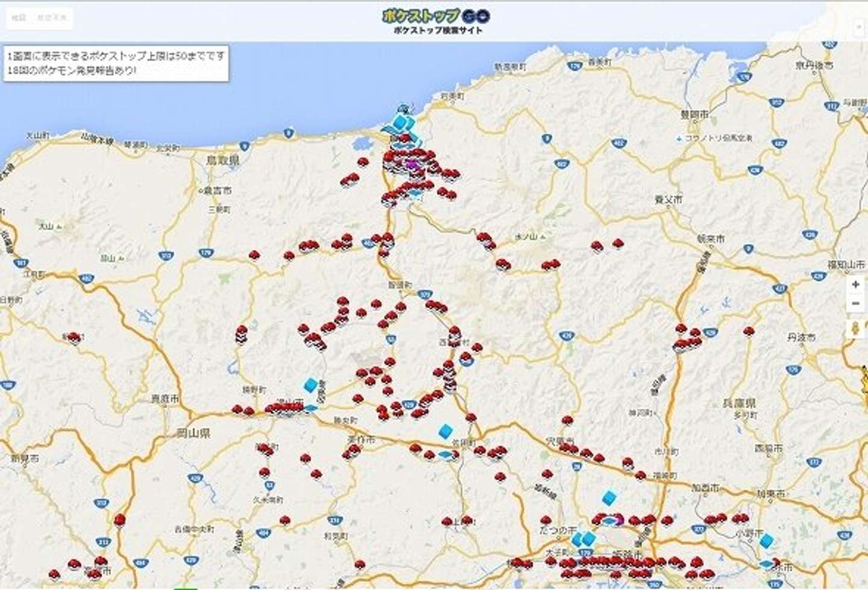Click the 氷ノ山 mountain label
Image resolution: width=868 pixels, height=590 pixels.
pyautogui.click(x=526, y=236)
